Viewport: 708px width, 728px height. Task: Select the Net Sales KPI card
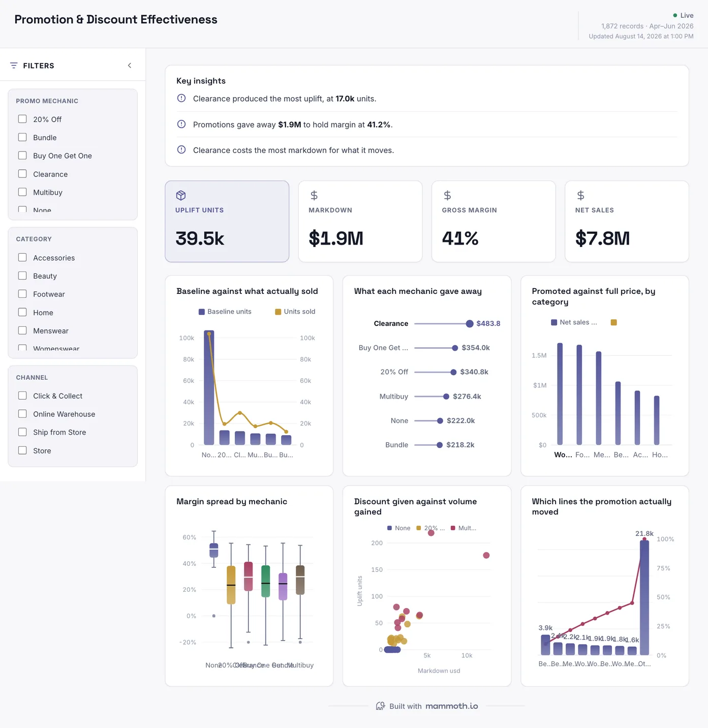627,222
